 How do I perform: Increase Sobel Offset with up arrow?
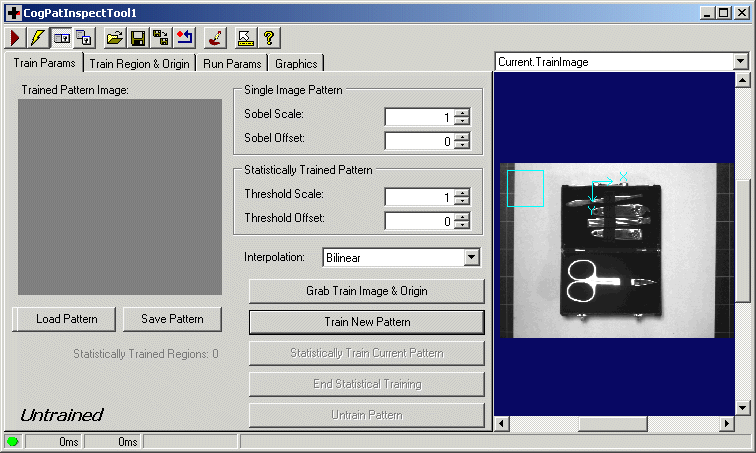(x=462, y=137)
